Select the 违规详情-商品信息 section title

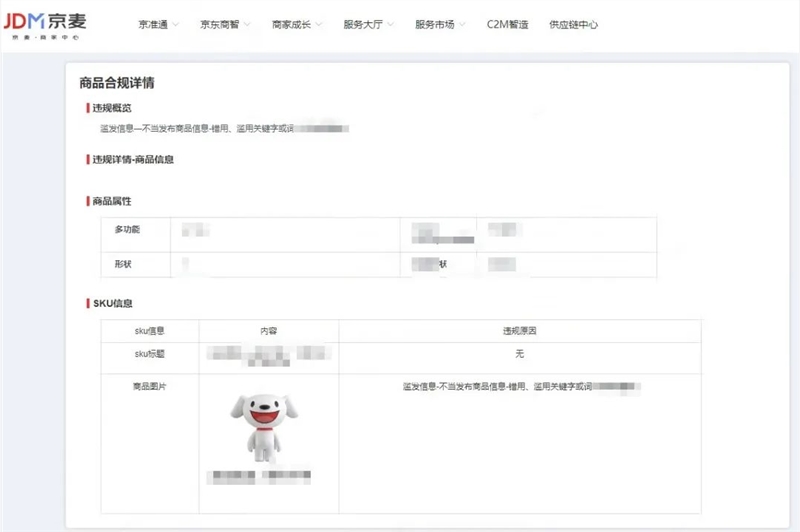(133, 159)
